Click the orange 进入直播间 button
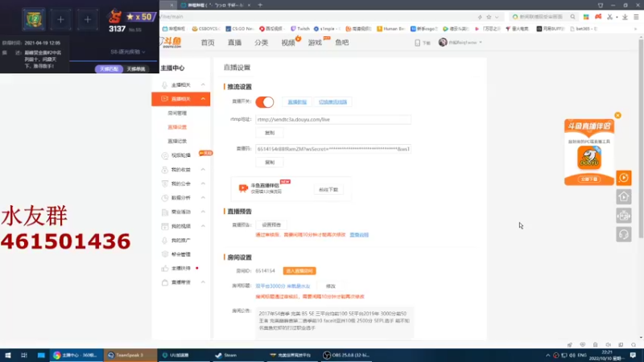Viewport: 644px width, 362px height. click(299, 271)
